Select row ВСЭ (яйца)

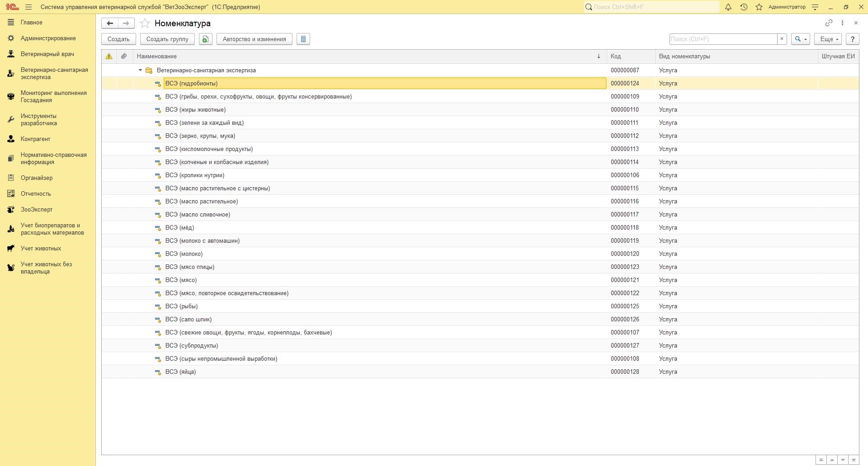480,372
